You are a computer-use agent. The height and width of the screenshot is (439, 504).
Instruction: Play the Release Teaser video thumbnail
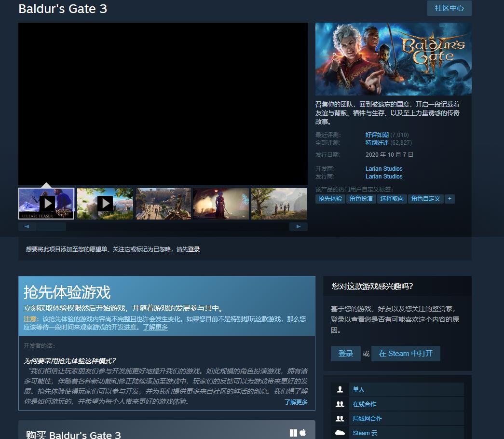click(46, 204)
